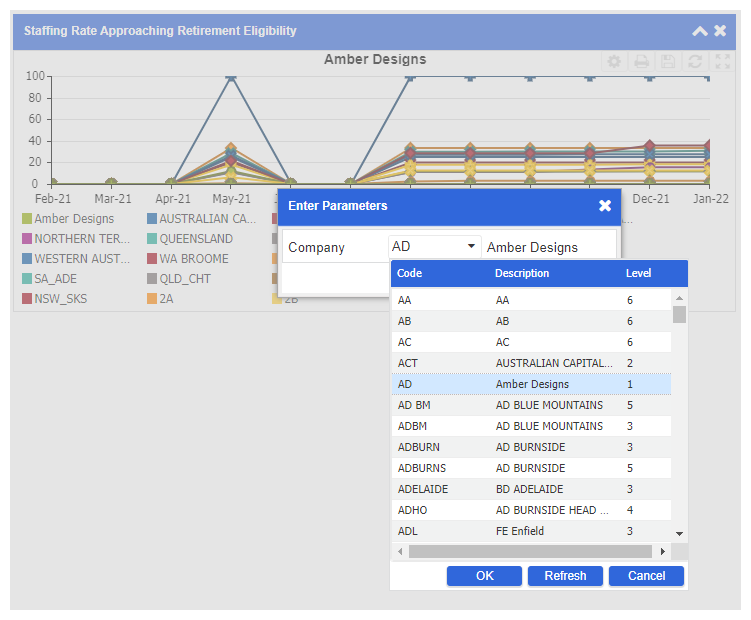The image size is (751, 620).
Task: Expand chart to fullscreen icon
Action: click(x=722, y=61)
